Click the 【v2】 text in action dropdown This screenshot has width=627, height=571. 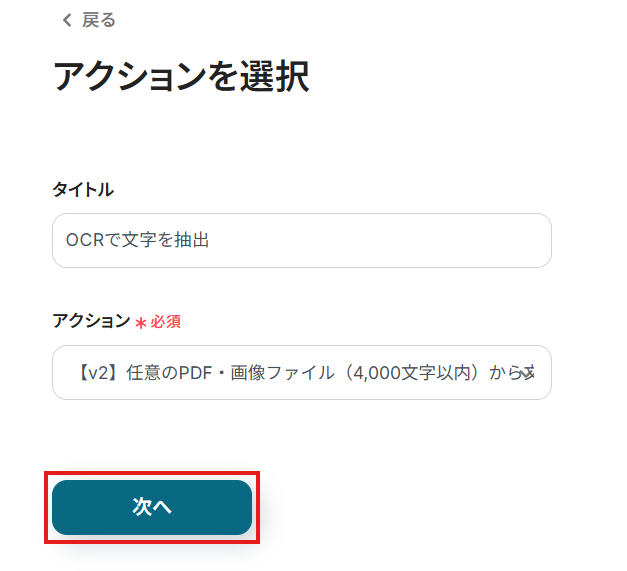tap(93, 373)
